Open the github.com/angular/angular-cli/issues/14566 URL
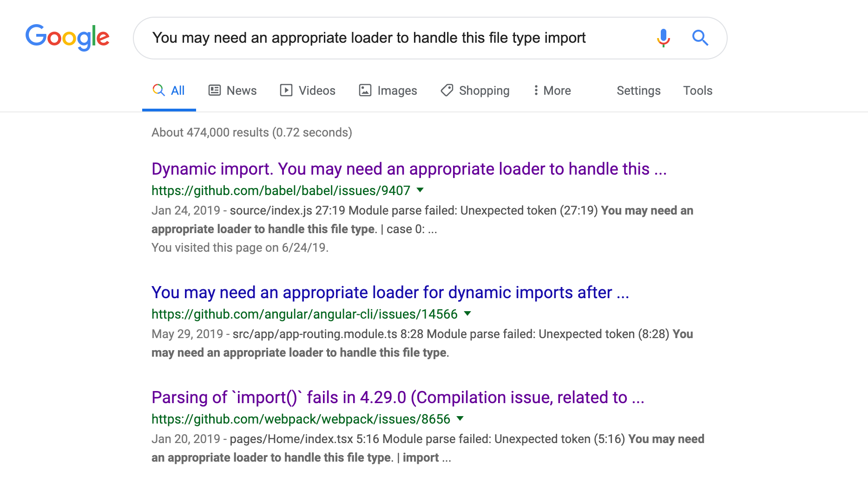The width and height of the screenshot is (868, 483). coord(304,314)
